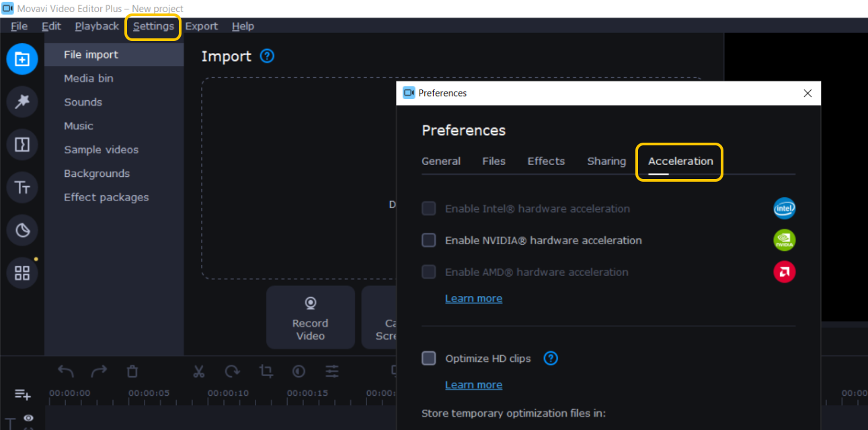Open the Filters panel with the magic wand icon

22,102
